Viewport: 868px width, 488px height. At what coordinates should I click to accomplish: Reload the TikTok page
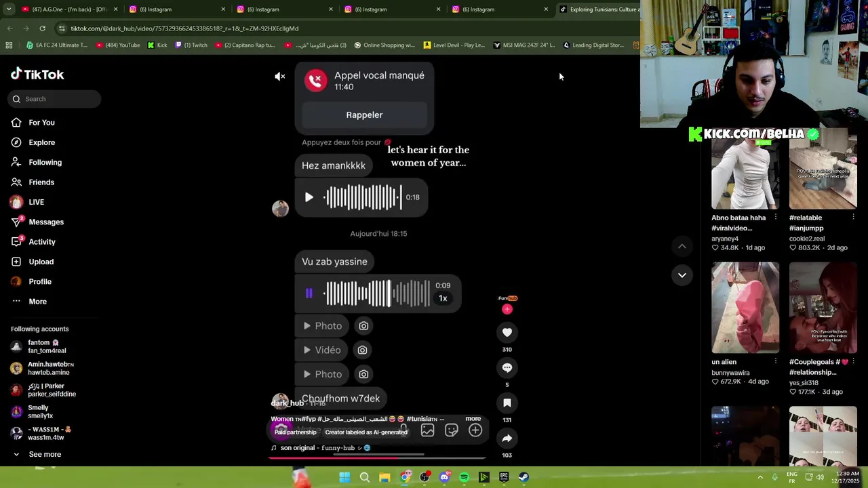42,28
